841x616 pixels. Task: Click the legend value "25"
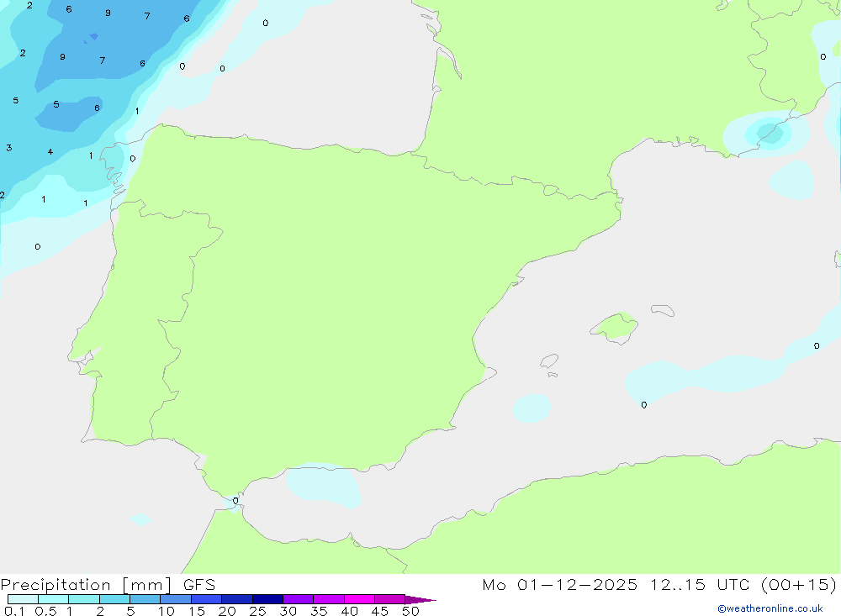(258, 611)
